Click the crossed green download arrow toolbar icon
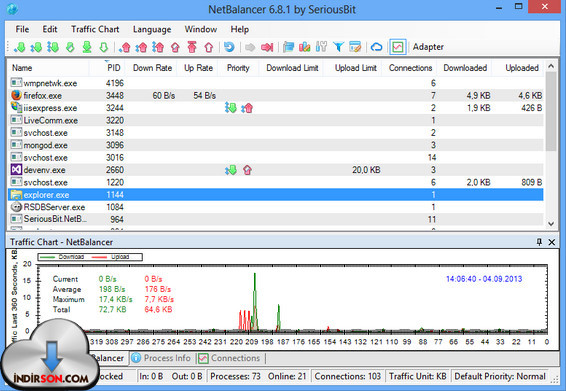This screenshot has height=391, width=566. pyautogui.click(x=70, y=47)
